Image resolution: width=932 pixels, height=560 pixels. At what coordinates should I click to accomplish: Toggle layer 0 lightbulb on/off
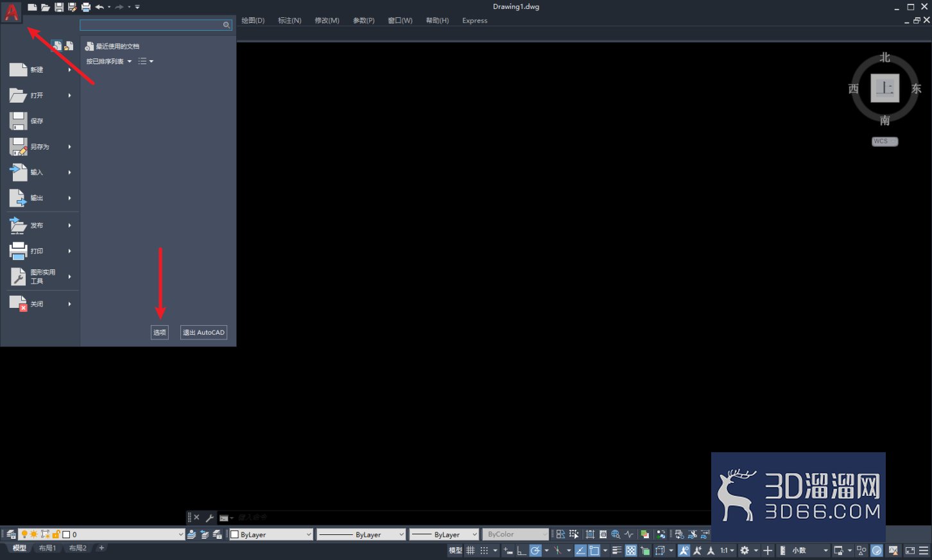[24, 534]
